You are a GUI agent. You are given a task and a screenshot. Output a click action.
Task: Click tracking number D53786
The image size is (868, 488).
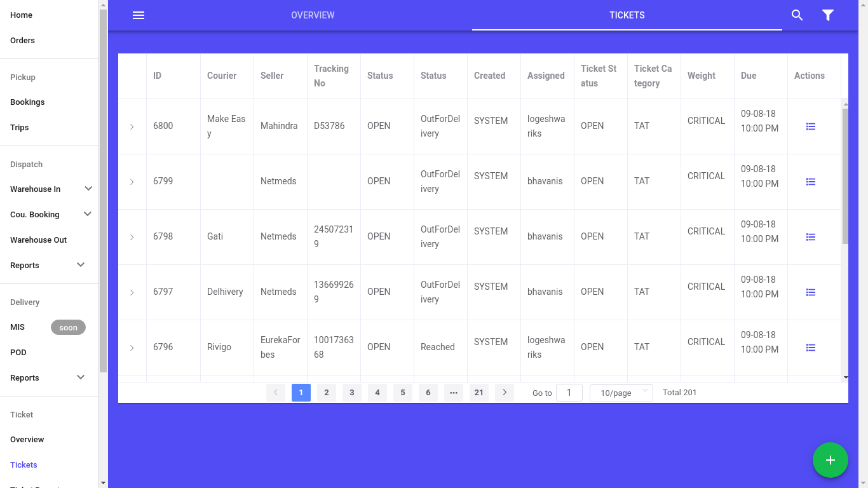click(329, 126)
